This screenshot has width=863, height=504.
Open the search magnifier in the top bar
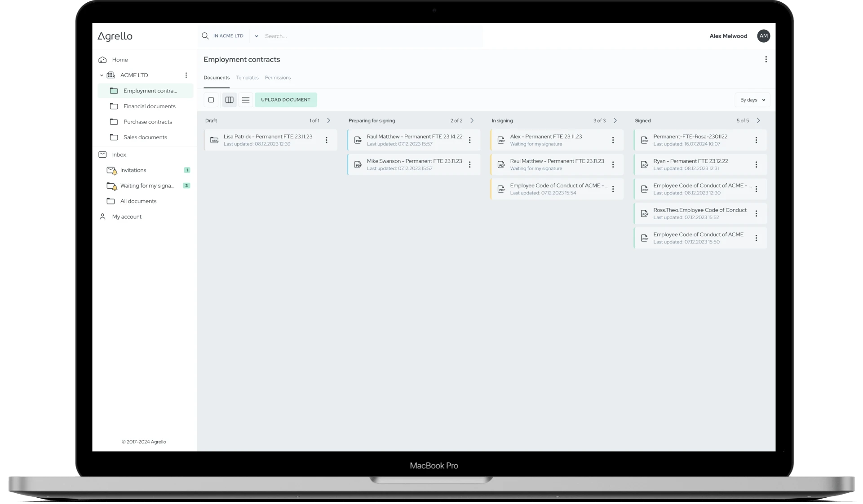point(205,36)
